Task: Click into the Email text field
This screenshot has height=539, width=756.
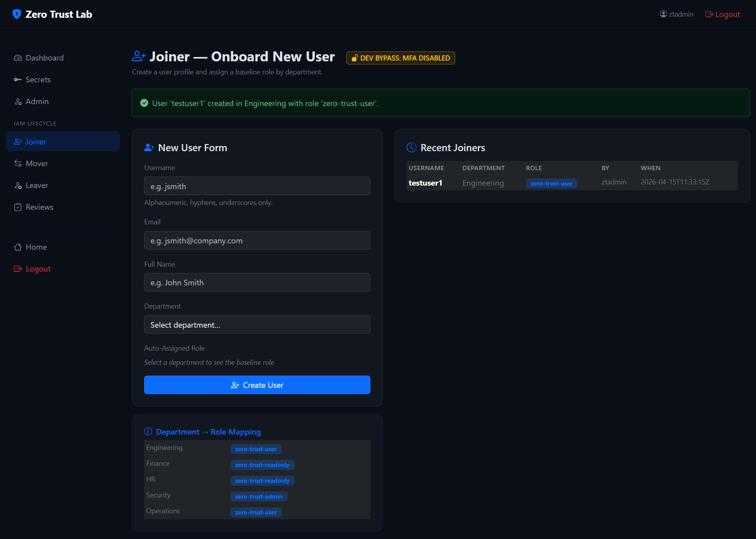Action: click(x=257, y=241)
